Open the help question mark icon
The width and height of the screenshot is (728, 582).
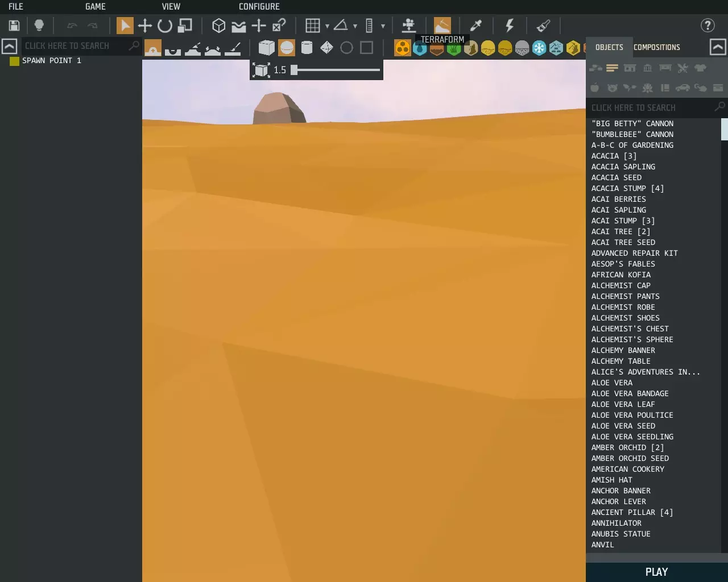coord(708,26)
